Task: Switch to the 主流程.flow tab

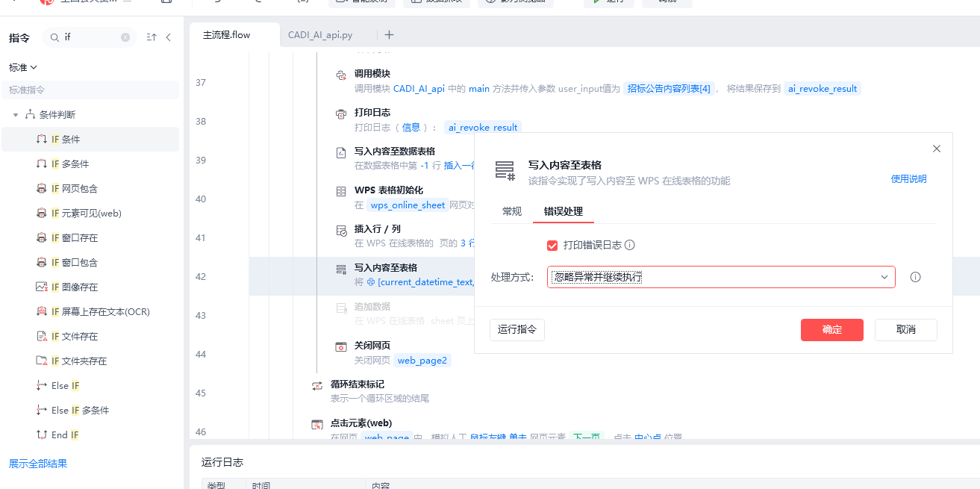Action: tap(227, 35)
